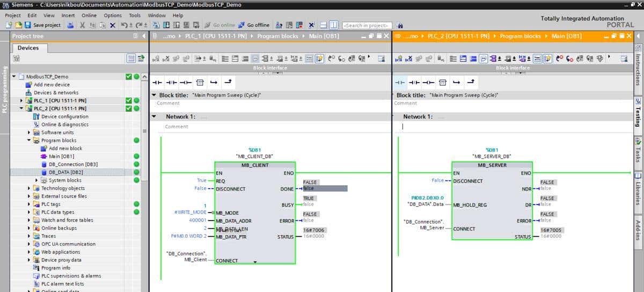
Task: Click the project tree vertical scrollbar
Action: tap(144, 161)
